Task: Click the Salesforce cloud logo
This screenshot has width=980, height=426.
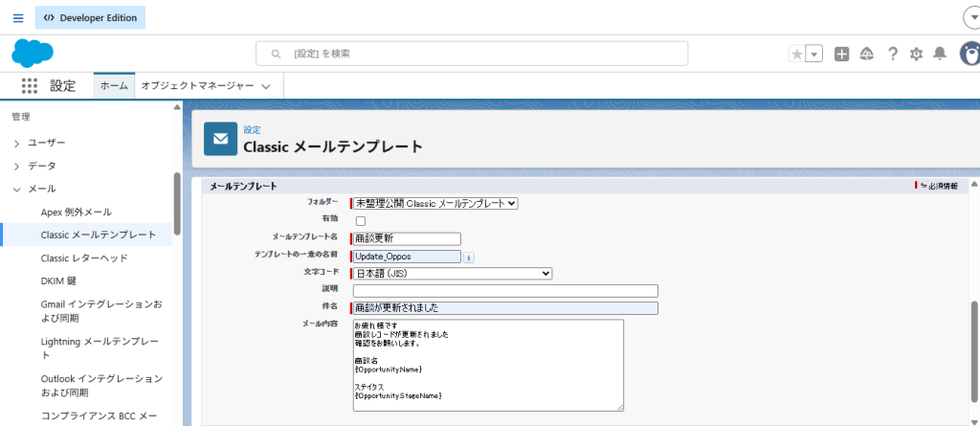Action: click(32, 54)
